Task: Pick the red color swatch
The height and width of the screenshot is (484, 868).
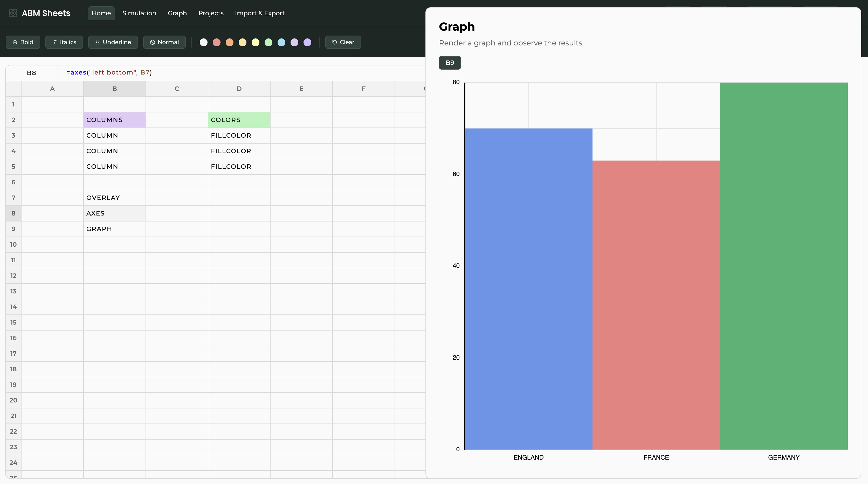Action: (217, 42)
